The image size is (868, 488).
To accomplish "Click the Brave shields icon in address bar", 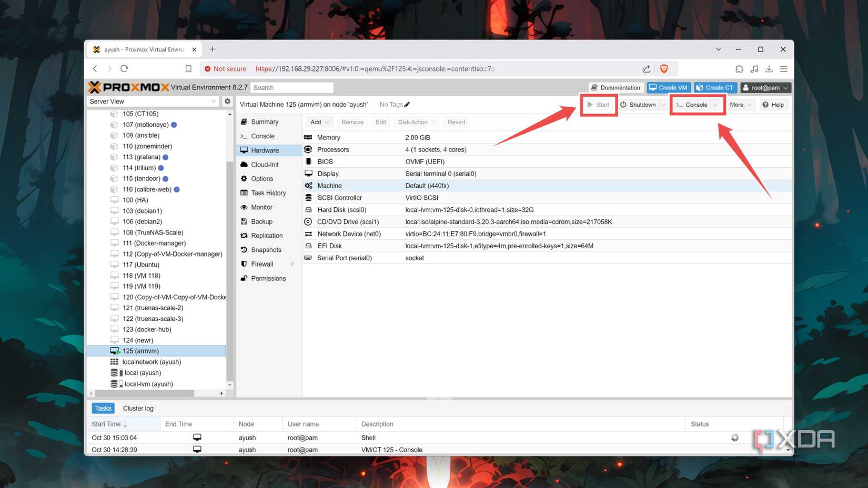I will click(x=664, y=69).
